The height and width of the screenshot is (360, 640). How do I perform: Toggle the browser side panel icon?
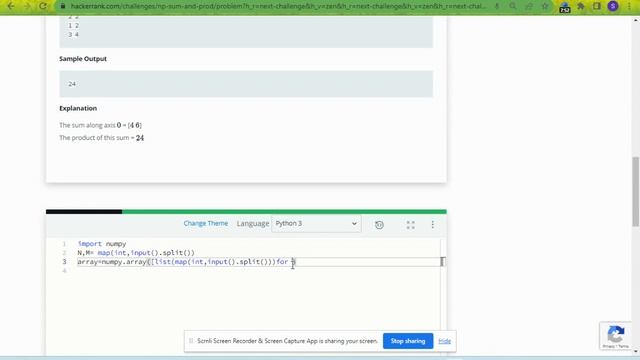point(596,6)
